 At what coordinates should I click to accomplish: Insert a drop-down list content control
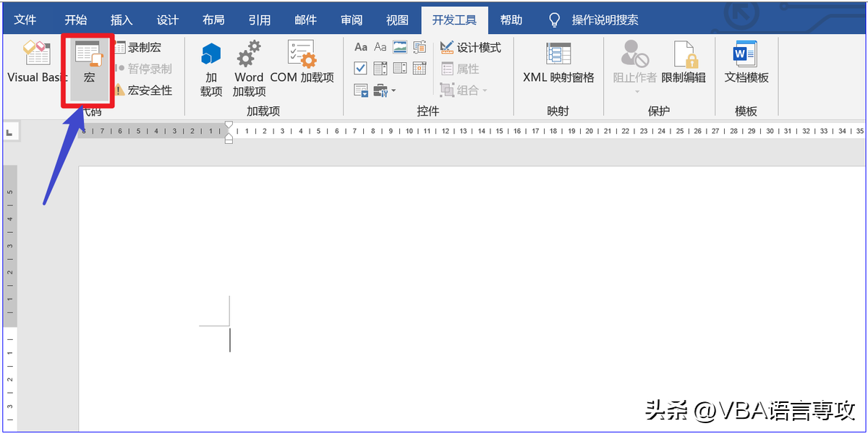point(400,69)
